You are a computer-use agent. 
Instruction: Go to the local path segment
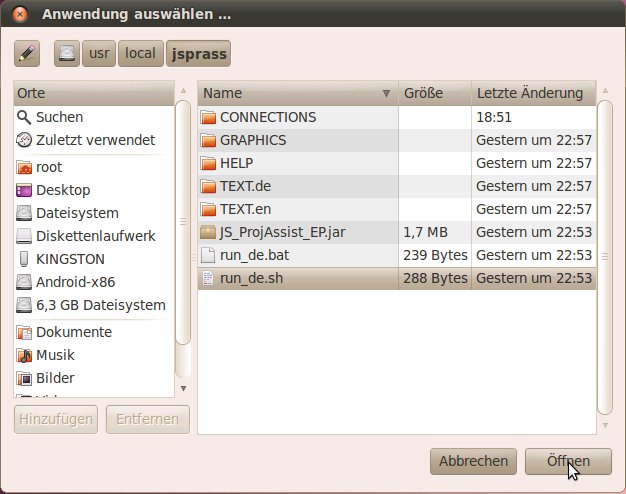(140, 53)
